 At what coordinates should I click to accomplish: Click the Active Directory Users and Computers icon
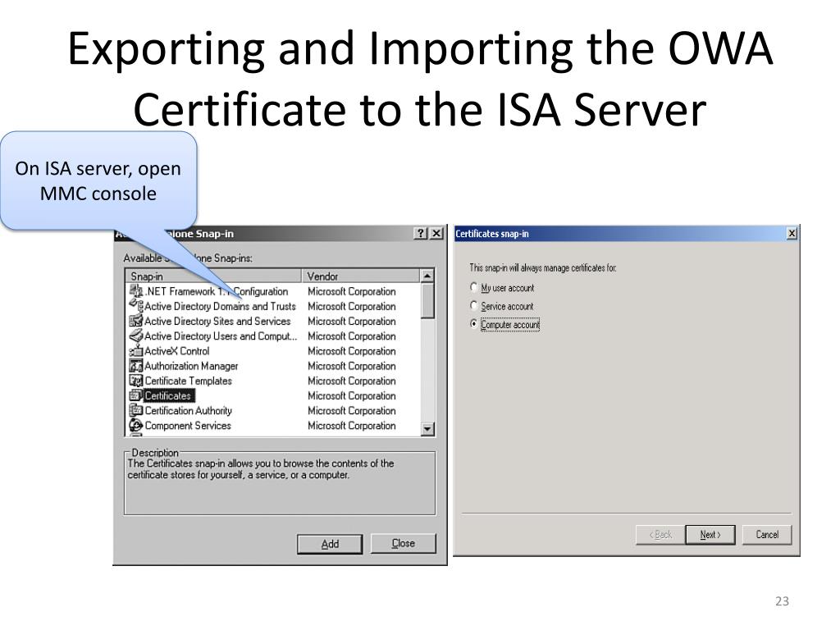136,336
